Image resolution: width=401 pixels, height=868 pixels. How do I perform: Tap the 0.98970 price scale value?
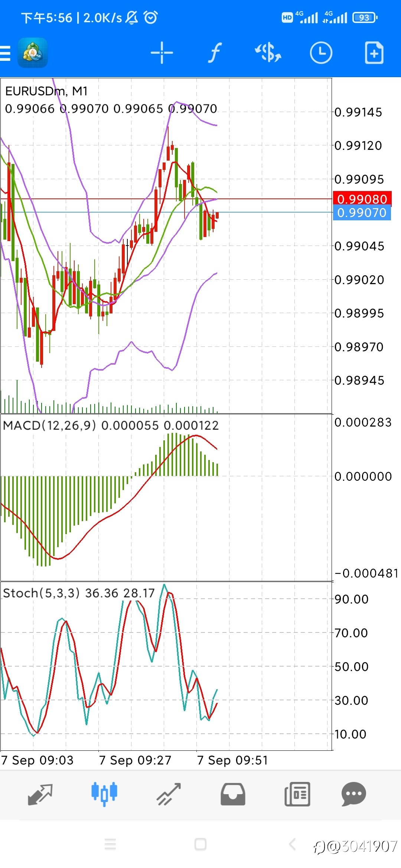click(359, 347)
